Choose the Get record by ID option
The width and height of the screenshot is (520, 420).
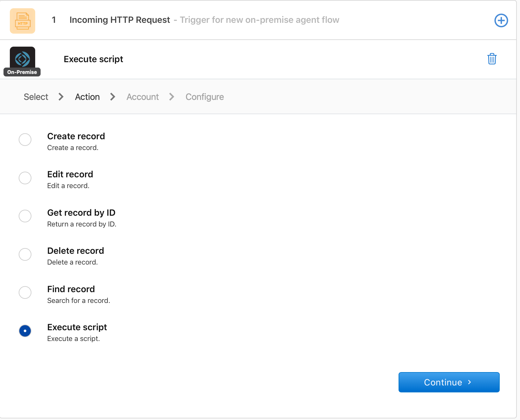pos(25,216)
